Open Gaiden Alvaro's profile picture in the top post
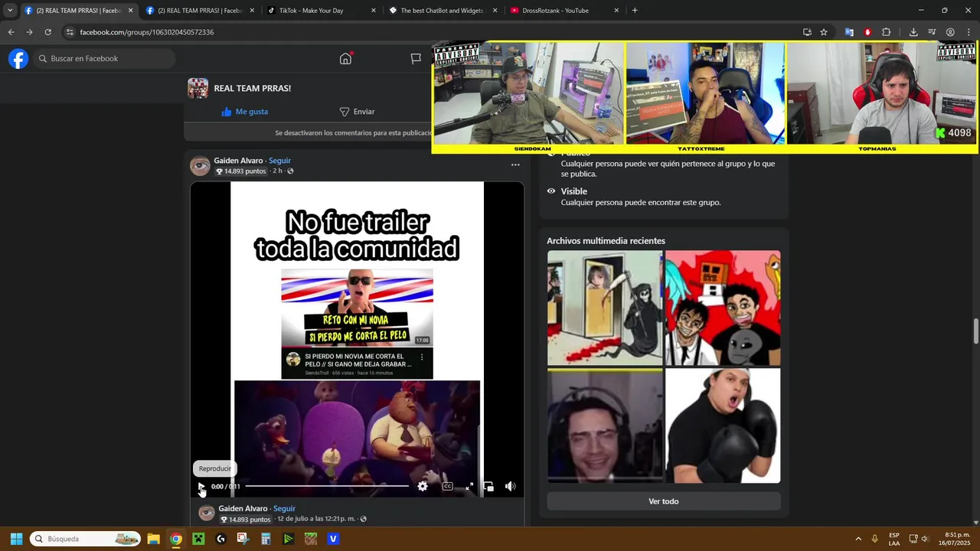 [200, 166]
